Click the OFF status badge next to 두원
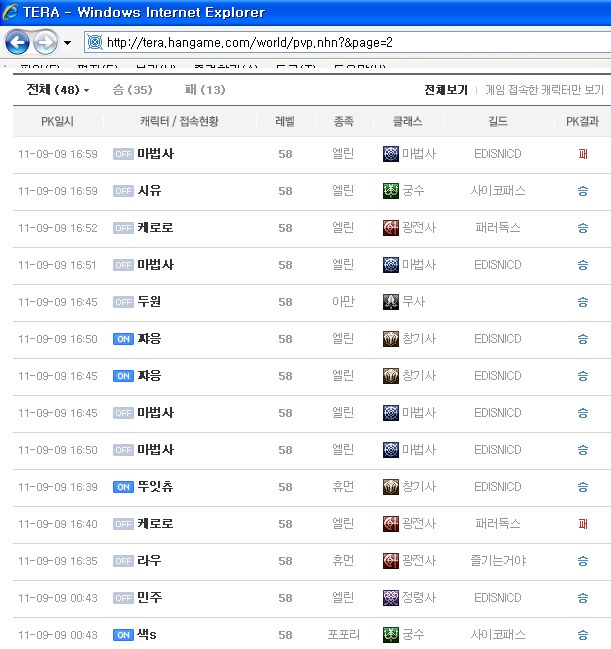Viewport: 611px width, 649px height. click(123, 302)
